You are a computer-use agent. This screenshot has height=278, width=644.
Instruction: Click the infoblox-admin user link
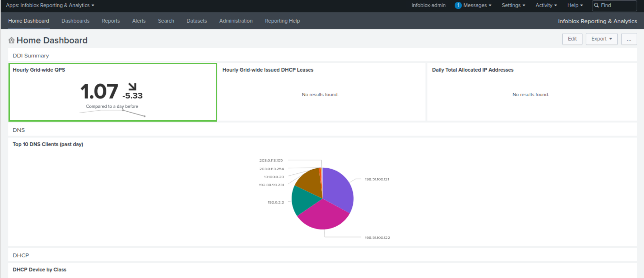pyautogui.click(x=428, y=5)
